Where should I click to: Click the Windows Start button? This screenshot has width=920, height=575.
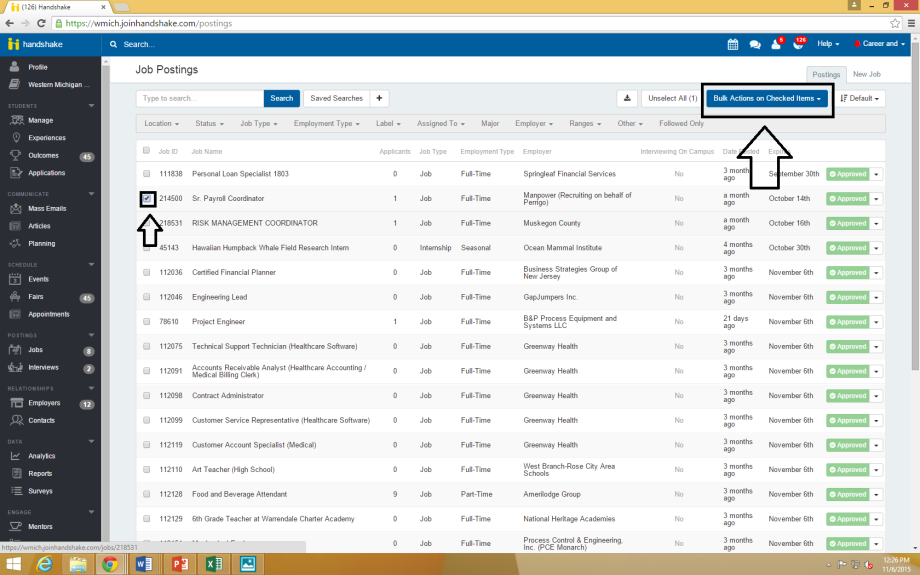click(13, 564)
